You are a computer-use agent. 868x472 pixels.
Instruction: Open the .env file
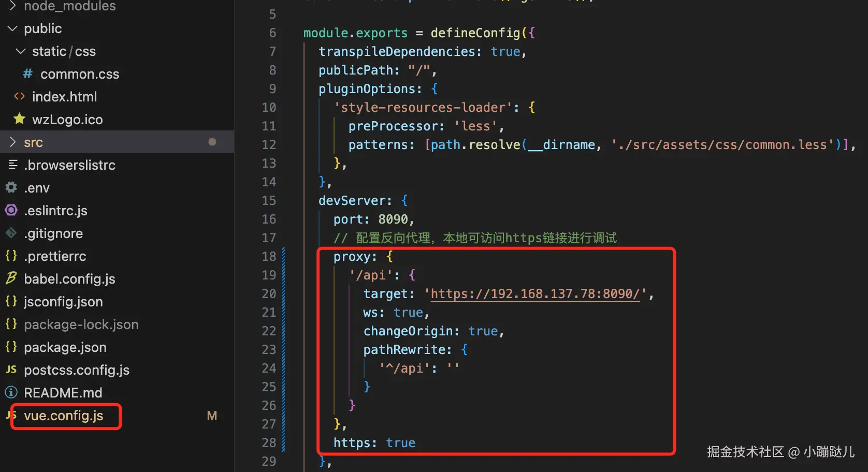point(37,188)
